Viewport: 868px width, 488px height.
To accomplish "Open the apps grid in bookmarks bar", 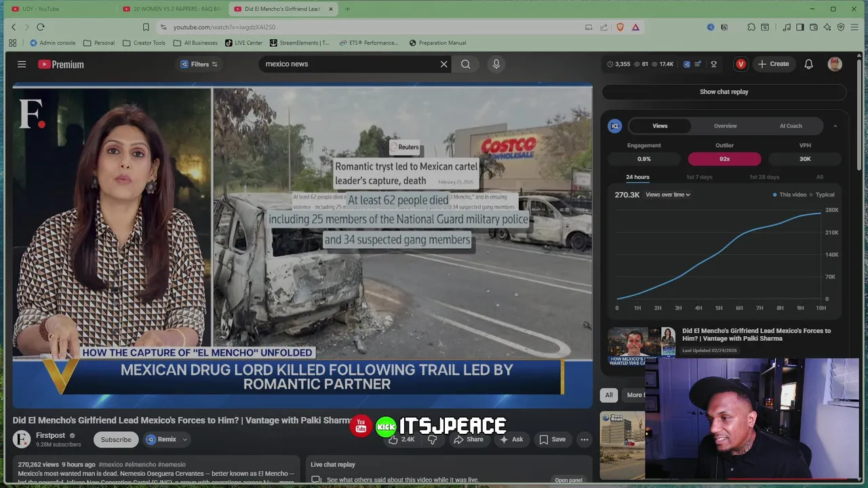I will 12,43.
